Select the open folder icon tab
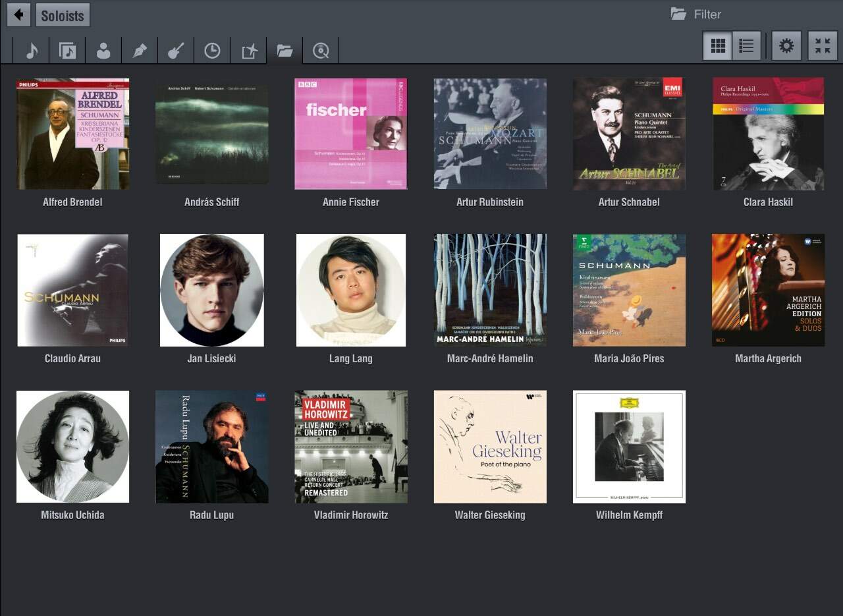The height and width of the screenshot is (616, 843). (285, 50)
